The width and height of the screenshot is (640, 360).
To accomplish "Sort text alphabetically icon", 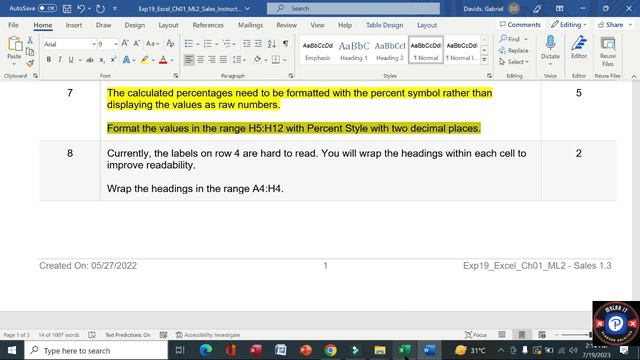I will click(272, 43).
